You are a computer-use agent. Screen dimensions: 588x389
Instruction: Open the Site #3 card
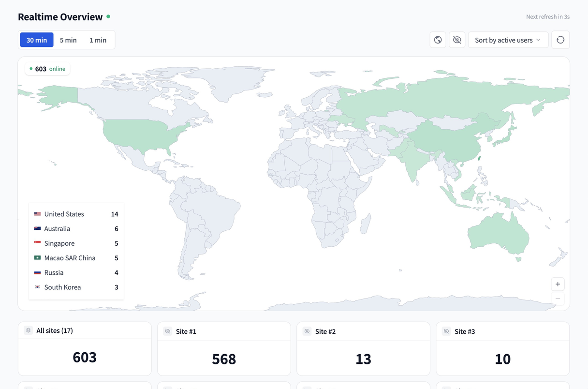pyautogui.click(x=502, y=349)
